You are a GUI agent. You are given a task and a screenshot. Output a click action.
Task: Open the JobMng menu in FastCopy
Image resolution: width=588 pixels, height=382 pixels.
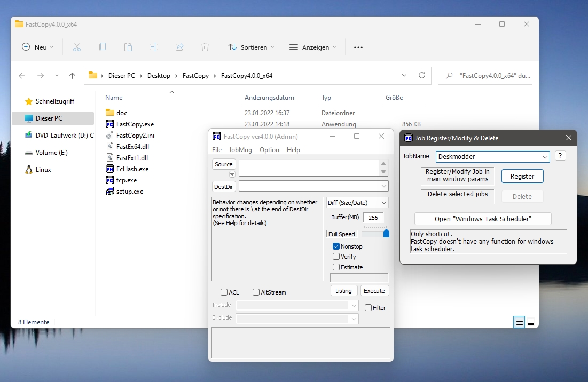tap(240, 150)
